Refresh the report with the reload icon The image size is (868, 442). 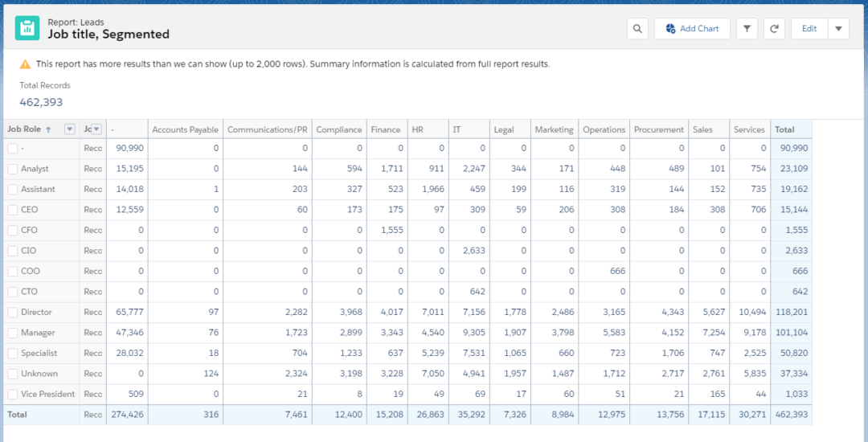tap(774, 29)
